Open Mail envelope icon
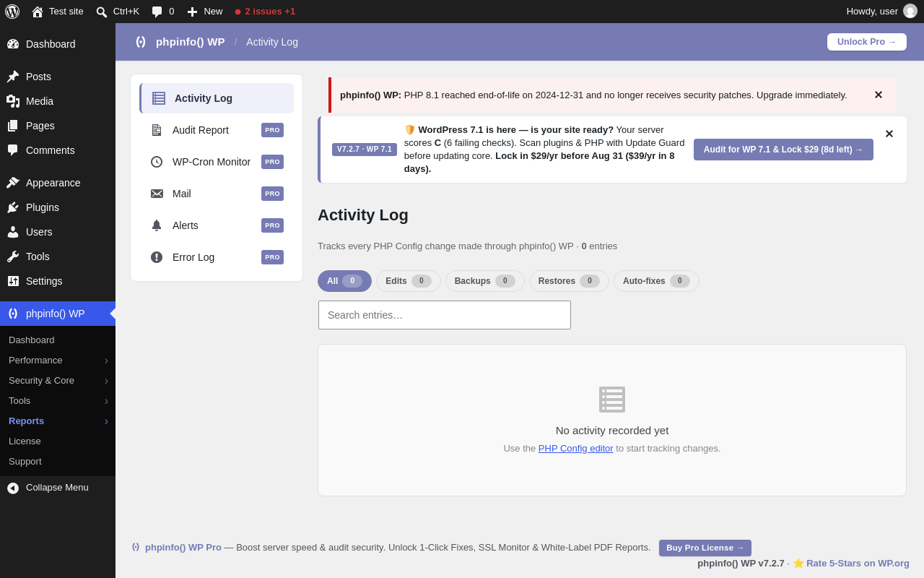This screenshot has height=578, width=924. click(x=157, y=194)
